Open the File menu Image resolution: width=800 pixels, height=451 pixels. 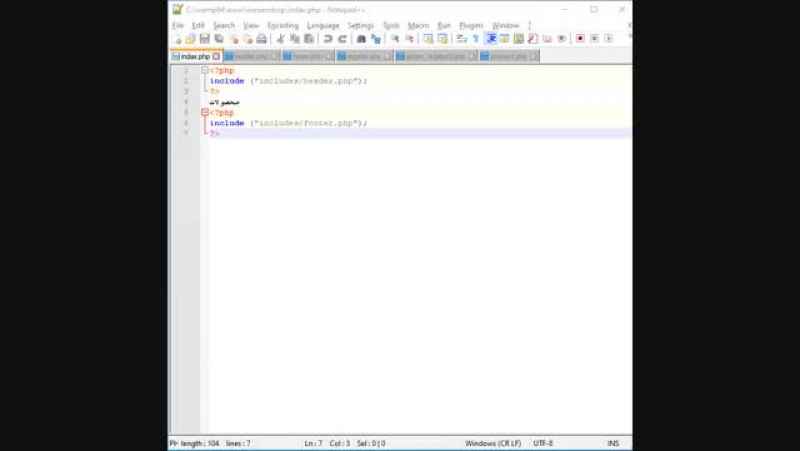(x=178, y=26)
